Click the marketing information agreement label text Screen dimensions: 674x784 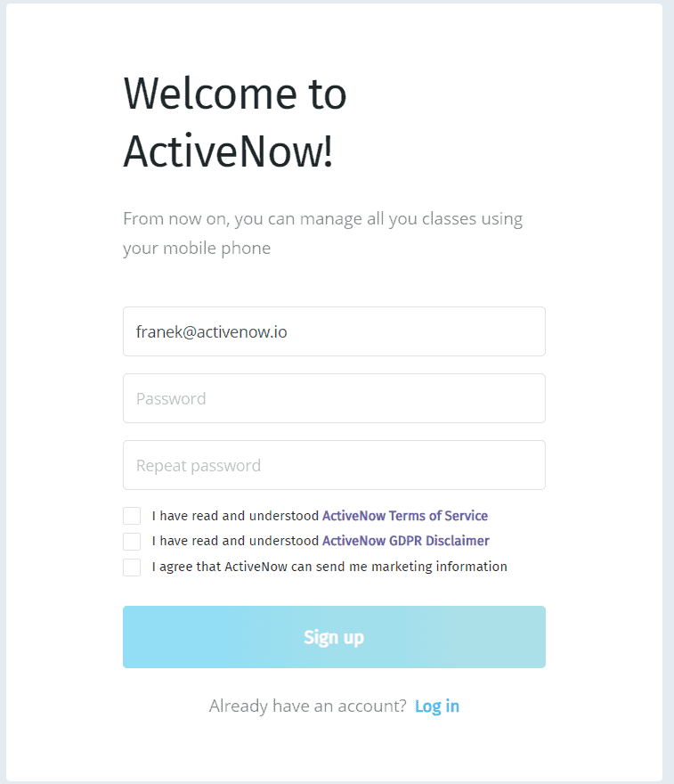pyautogui.click(x=329, y=567)
